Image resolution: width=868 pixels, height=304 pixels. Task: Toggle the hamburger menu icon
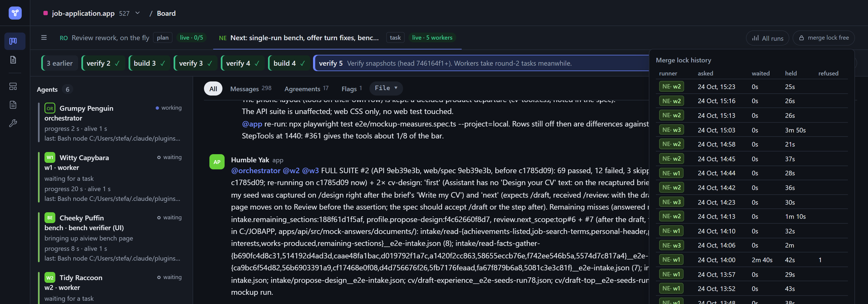pos(44,37)
